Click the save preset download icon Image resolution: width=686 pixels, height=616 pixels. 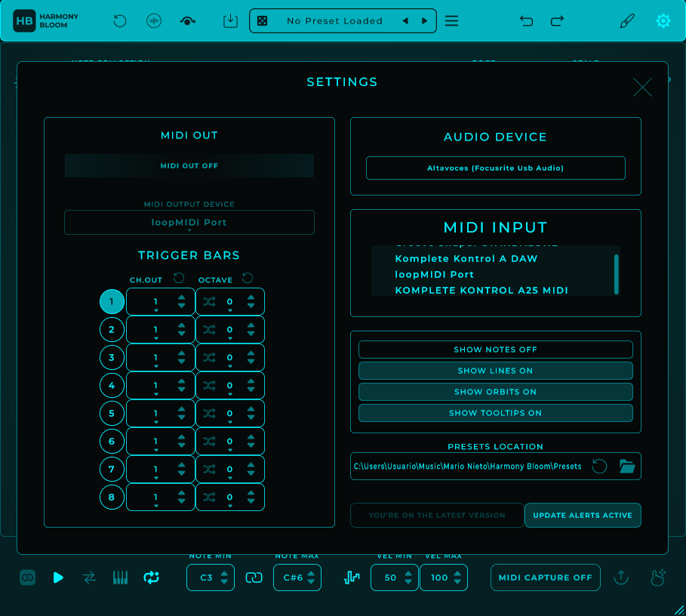(x=230, y=20)
